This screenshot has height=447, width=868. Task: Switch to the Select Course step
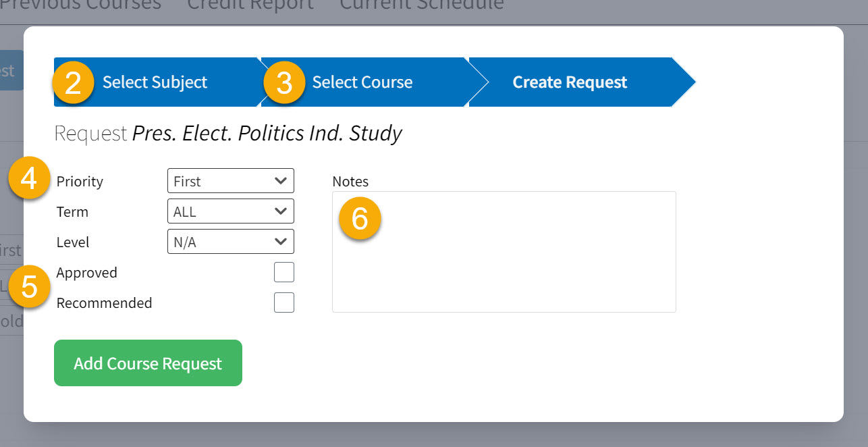point(362,82)
